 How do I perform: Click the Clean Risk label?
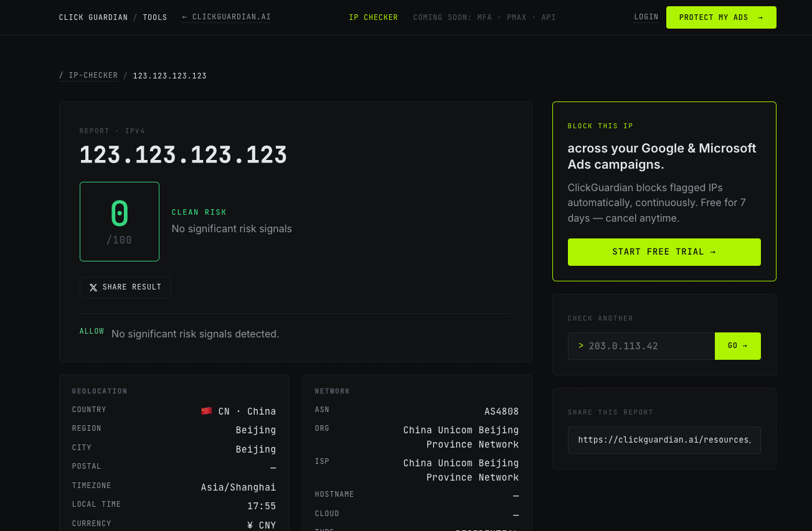pos(199,212)
